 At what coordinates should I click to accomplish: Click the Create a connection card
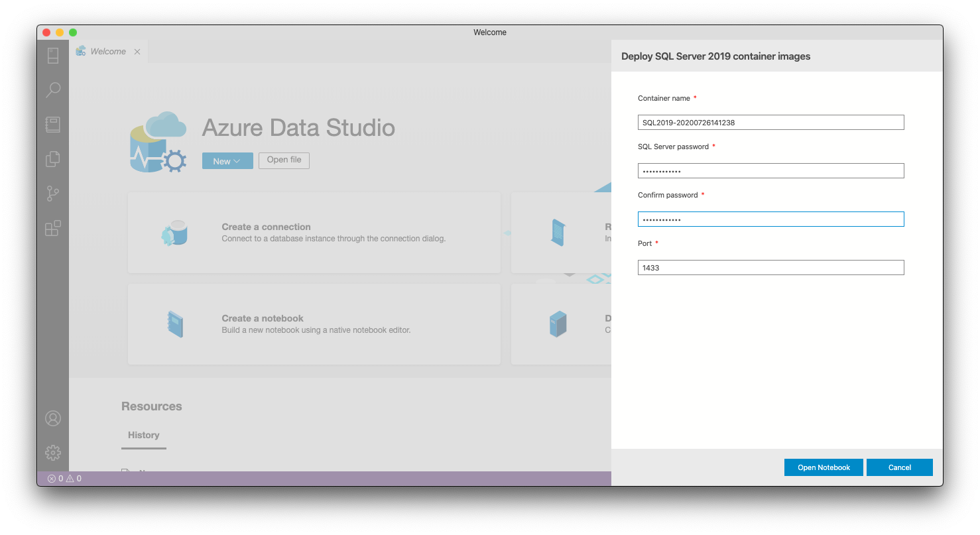point(314,233)
